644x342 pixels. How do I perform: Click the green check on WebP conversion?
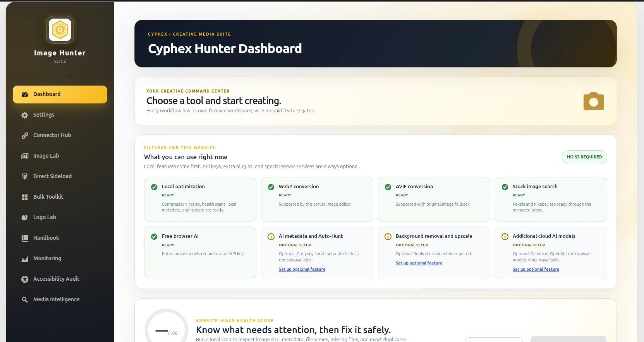pos(271,187)
